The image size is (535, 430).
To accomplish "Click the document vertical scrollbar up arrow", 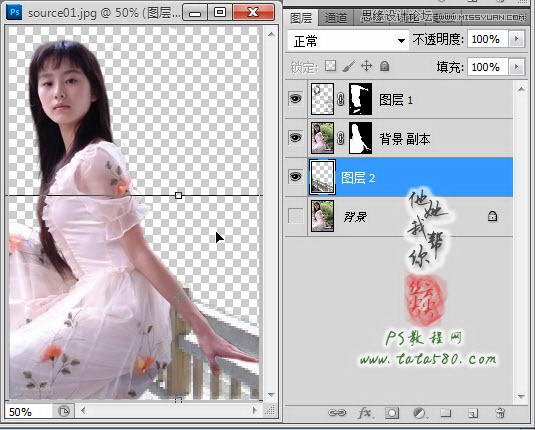I will tap(271, 34).
